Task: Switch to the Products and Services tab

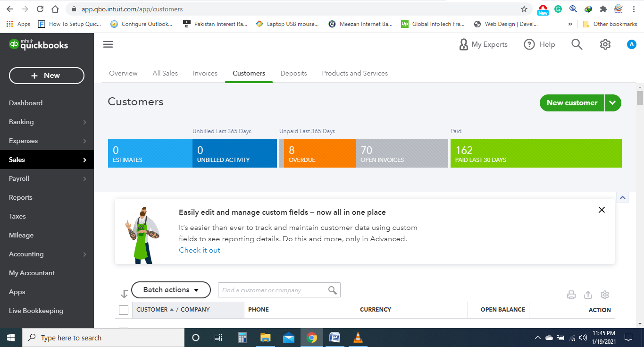Action: pyautogui.click(x=355, y=73)
